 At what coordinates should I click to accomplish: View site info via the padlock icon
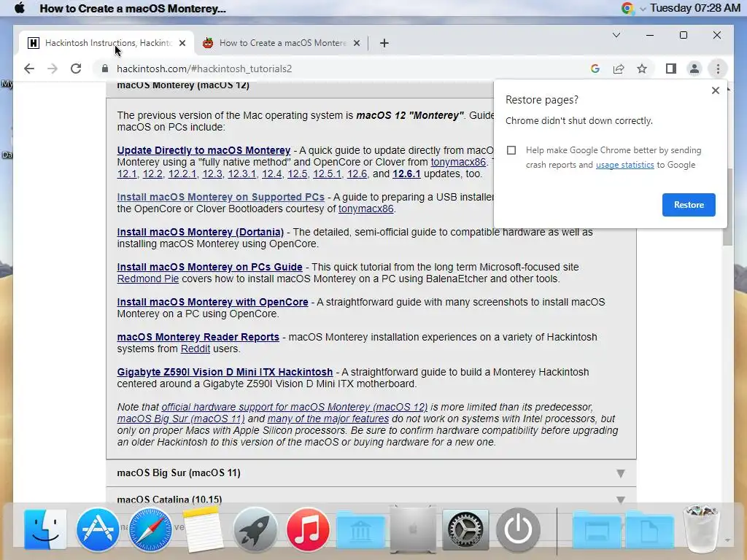pos(105,69)
